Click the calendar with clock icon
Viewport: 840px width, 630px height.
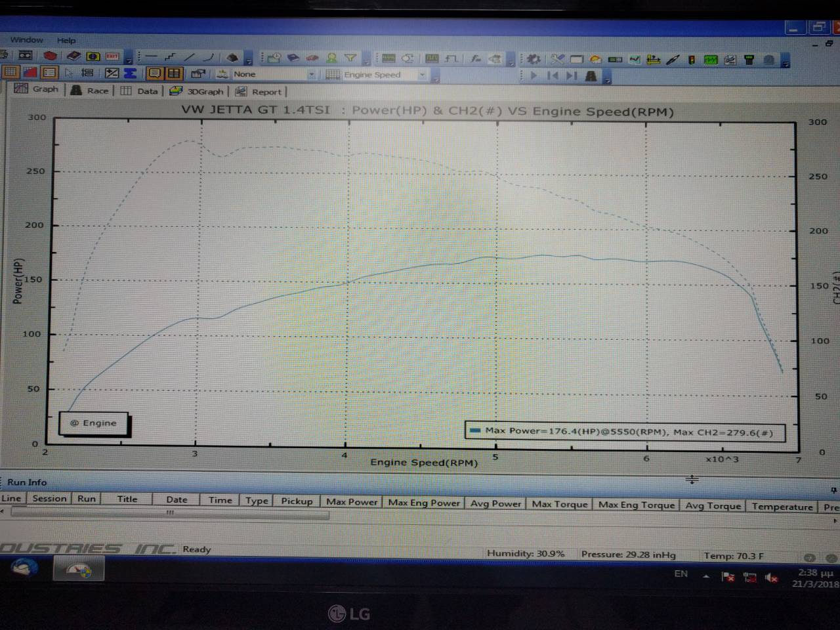[274, 58]
